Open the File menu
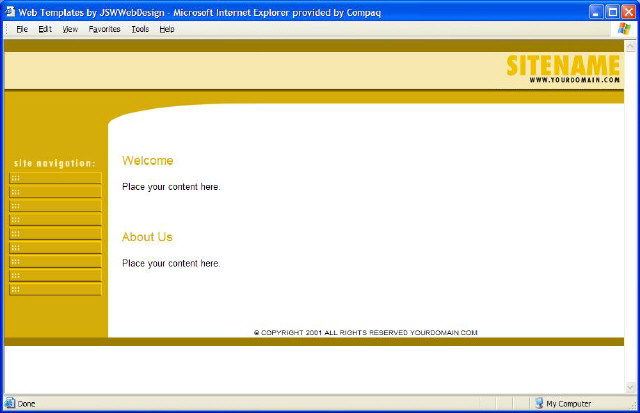 [x=22, y=29]
